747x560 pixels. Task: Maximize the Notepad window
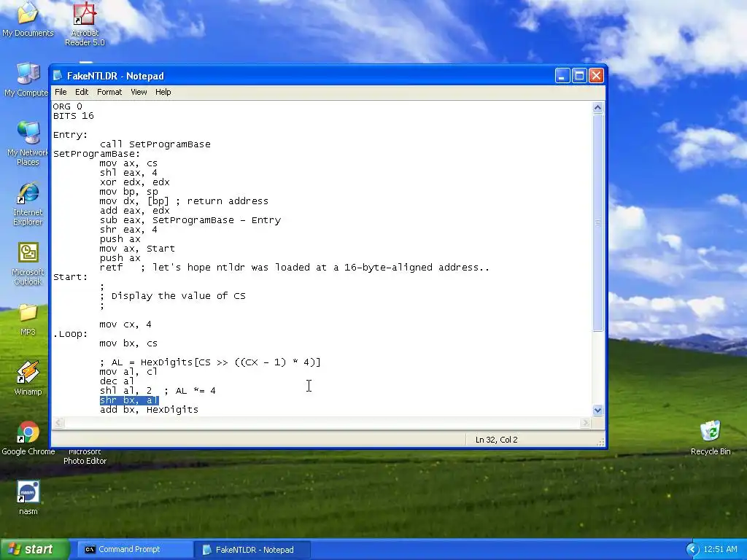click(x=579, y=76)
